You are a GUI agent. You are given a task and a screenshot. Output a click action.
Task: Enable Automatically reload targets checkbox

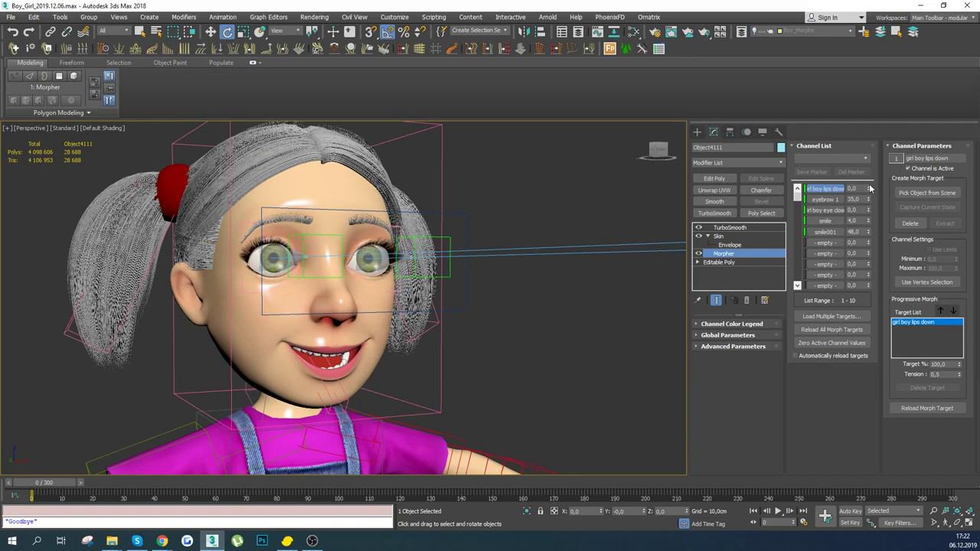[x=795, y=356]
